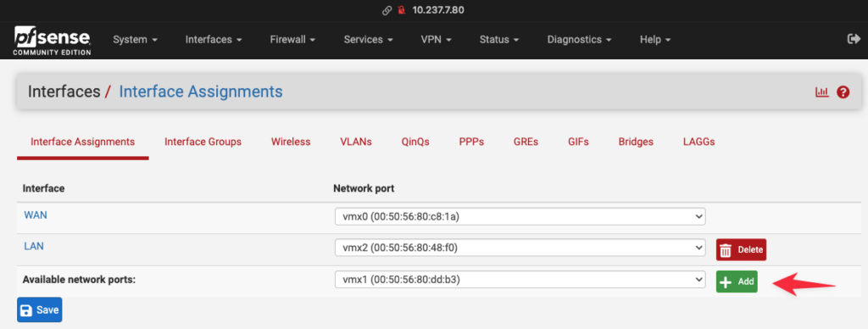Click the link icon beside the address
Viewport: 868px width, 329px height.
387,10
